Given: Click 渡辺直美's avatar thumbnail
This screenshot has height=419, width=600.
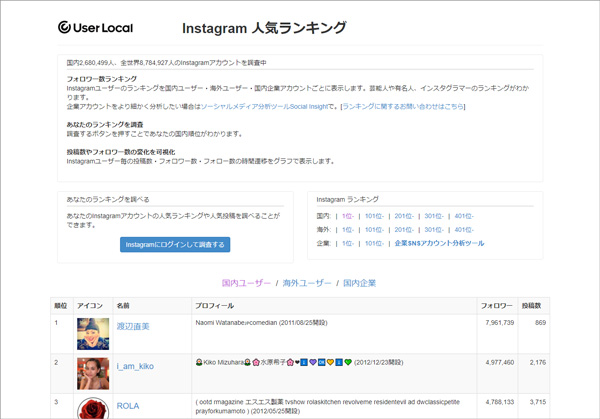Looking at the screenshot, I should (x=93, y=334).
